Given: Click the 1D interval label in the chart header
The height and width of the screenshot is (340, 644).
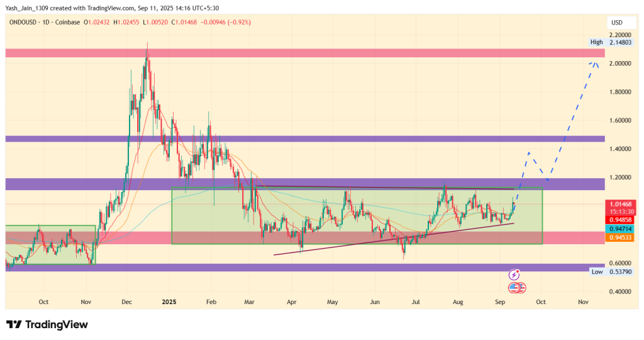Looking at the screenshot, I should coord(50,23).
